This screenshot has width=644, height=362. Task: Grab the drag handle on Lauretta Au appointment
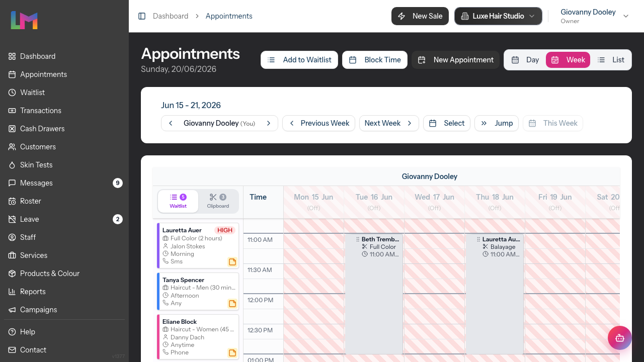coord(478,239)
